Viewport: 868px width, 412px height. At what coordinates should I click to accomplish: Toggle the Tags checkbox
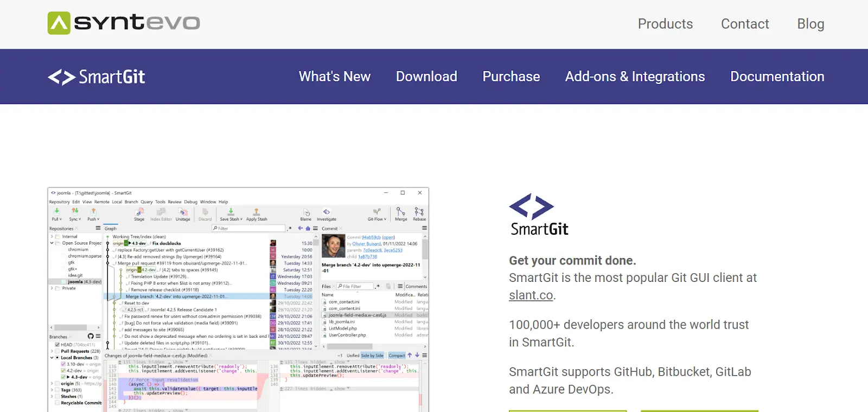[57, 390]
